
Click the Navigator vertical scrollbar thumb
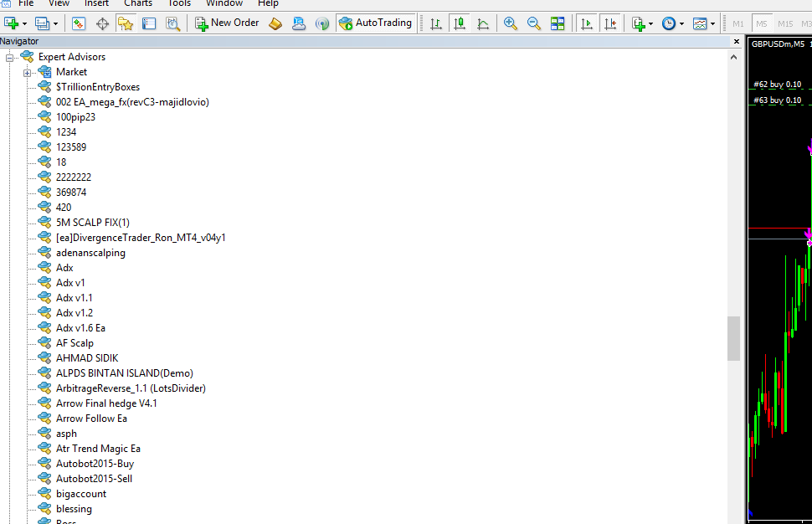coord(734,338)
